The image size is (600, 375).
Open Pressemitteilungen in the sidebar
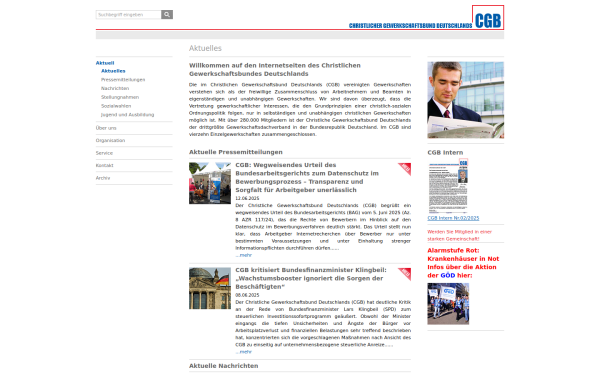click(123, 80)
